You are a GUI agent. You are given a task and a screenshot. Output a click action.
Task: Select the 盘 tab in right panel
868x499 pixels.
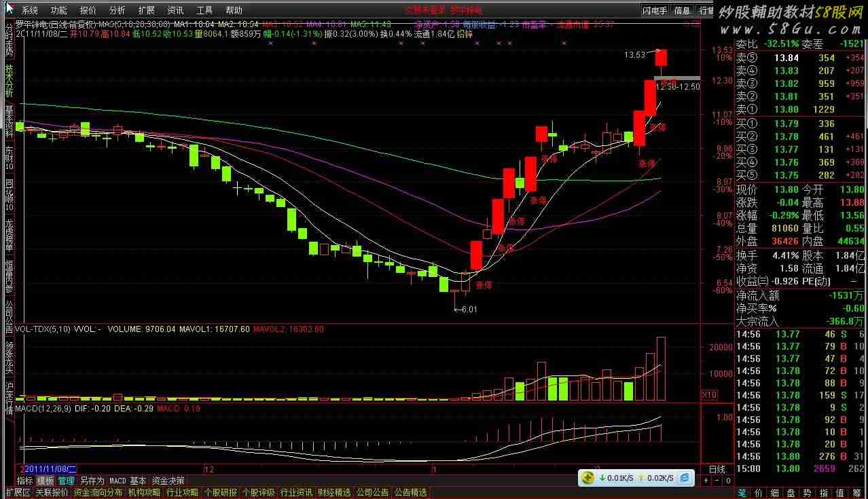(791, 493)
